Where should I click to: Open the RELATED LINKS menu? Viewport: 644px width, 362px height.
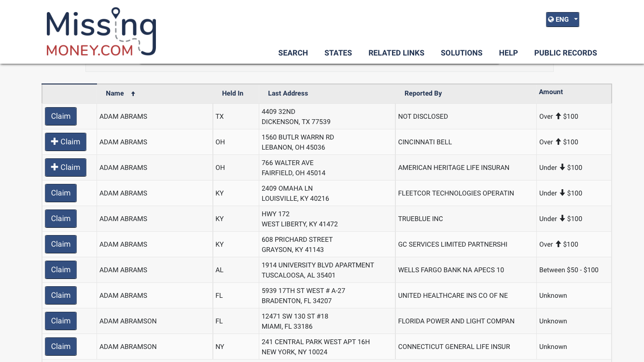[x=396, y=53]
